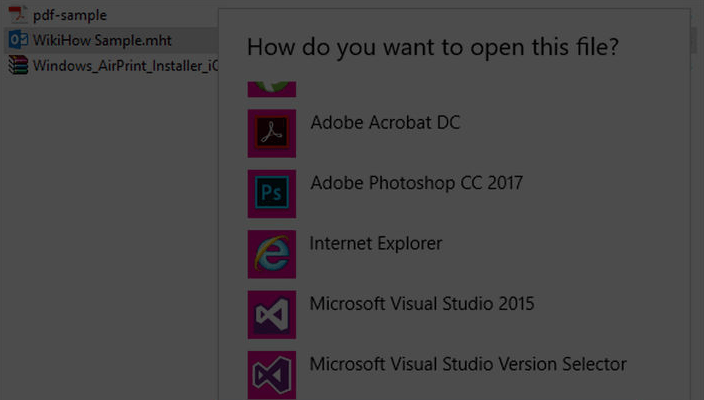Viewport: 704px width, 400px height.
Task: Click the scrollbar thumb at the window's right edge
Action: click(x=696, y=40)
